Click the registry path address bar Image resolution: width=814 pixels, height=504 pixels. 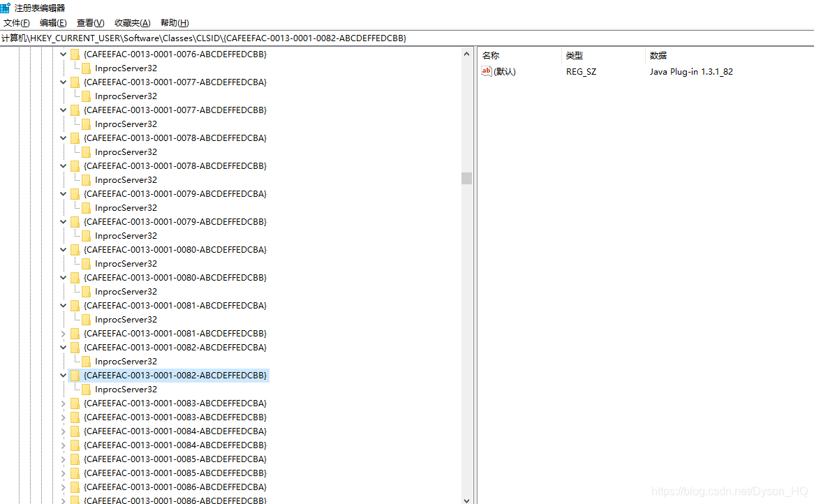pyautogui.click(x=407, y=38)
